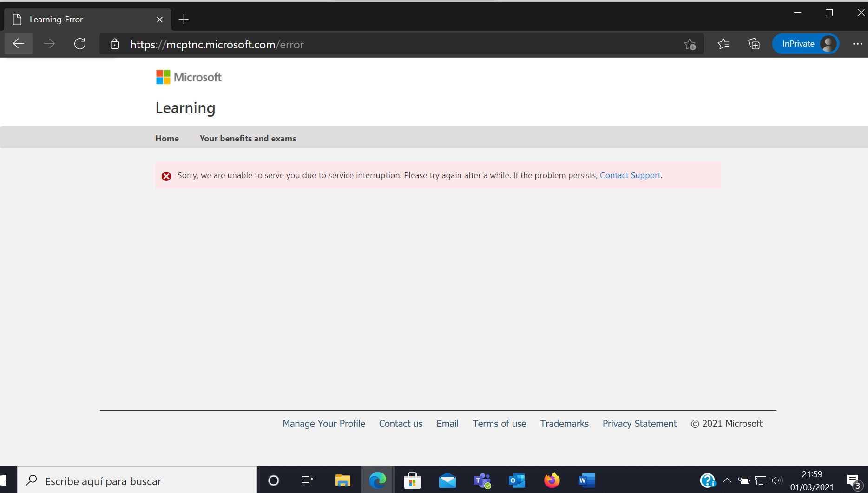Open InPrivate profile button
Image resolution: width=868 pixels, height=493 pixels.
[805, 44]
